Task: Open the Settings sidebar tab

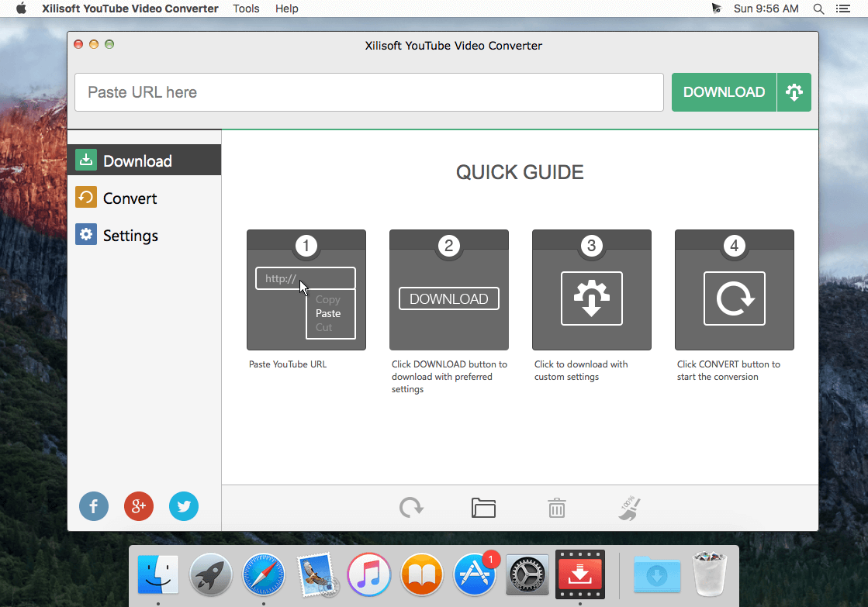Action: [144, 235]
